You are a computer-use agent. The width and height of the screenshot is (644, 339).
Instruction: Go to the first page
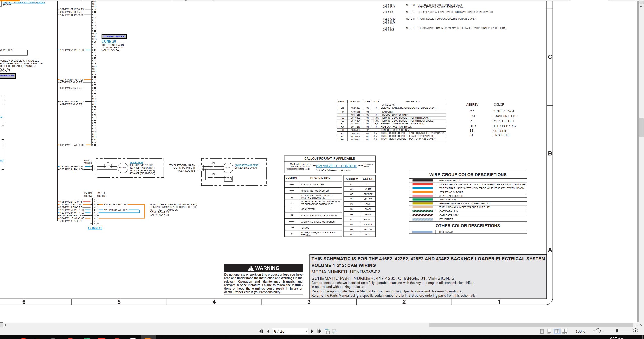tap(261, 331)
